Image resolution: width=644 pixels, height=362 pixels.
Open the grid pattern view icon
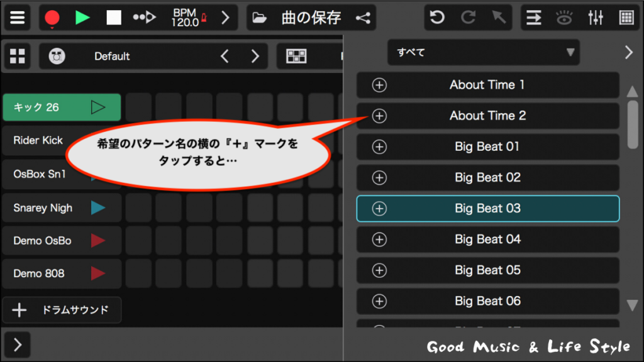pos(626,18)
